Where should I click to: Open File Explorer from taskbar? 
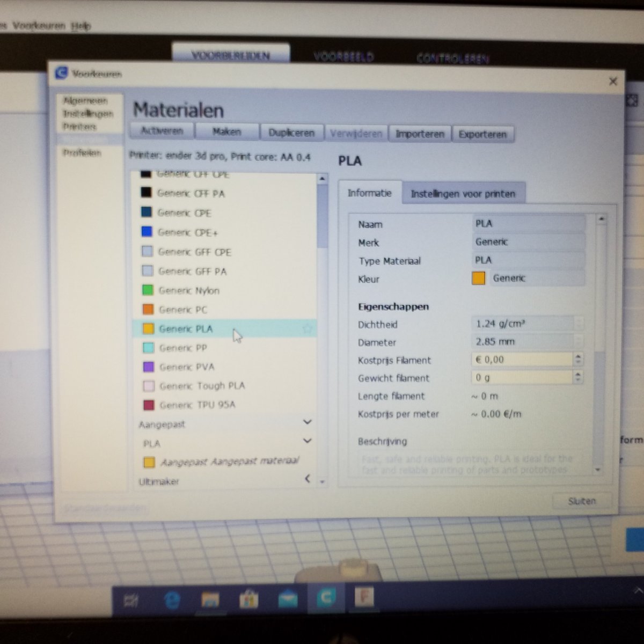(210, 599)
